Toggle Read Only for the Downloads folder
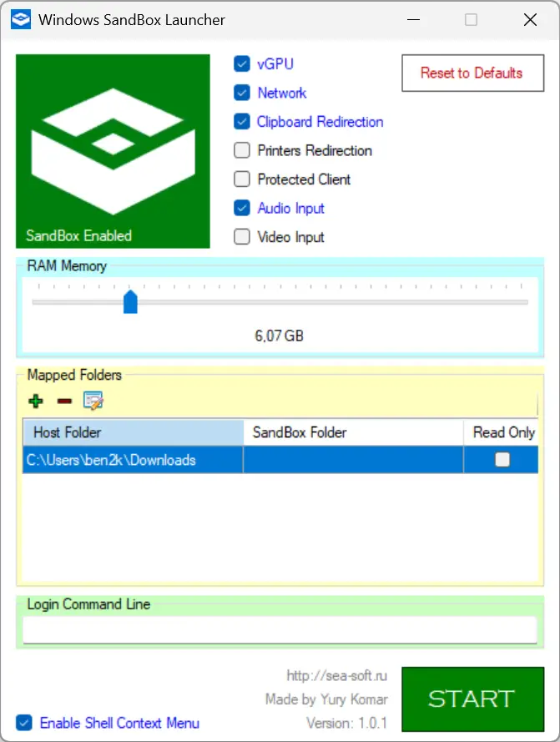The width and height of the screenshot is (560, 742). pyautogui.click(x=502, y=460)
